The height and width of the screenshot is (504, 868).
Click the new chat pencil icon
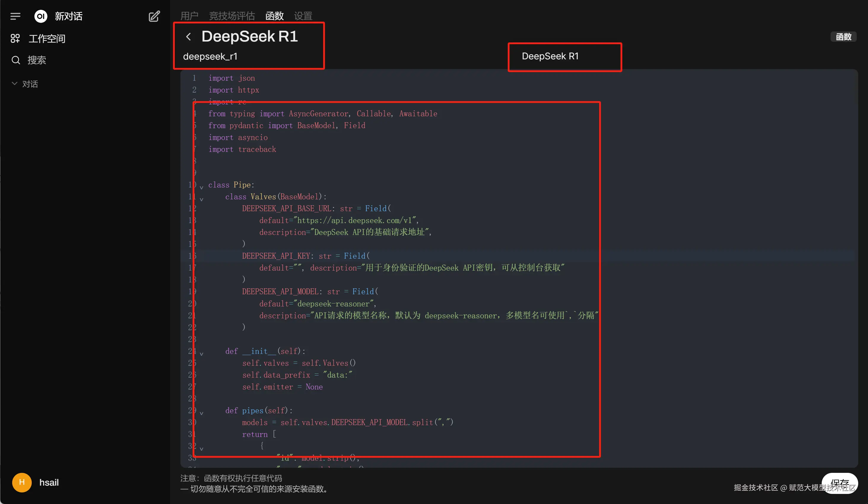click(x=154, y=16)
